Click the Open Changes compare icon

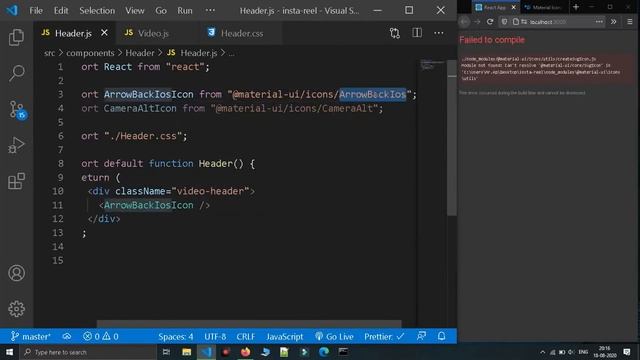tap(394, 33)
